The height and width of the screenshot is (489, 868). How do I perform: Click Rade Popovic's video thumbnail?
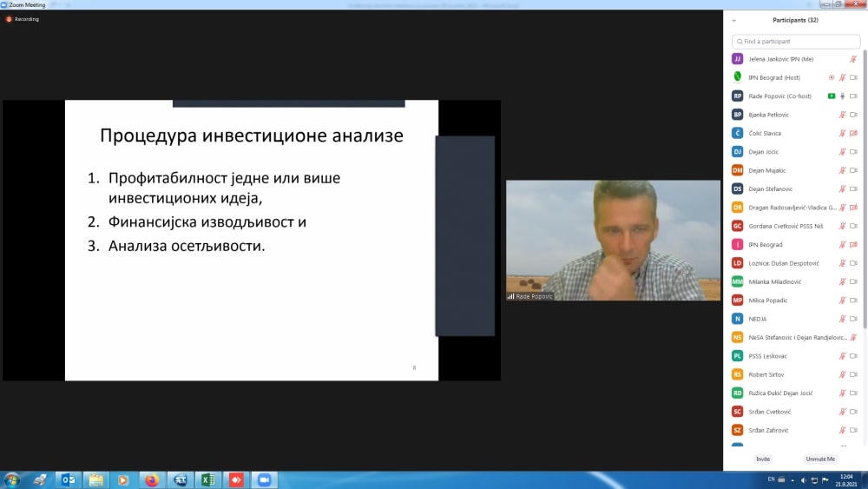point(613,241)
